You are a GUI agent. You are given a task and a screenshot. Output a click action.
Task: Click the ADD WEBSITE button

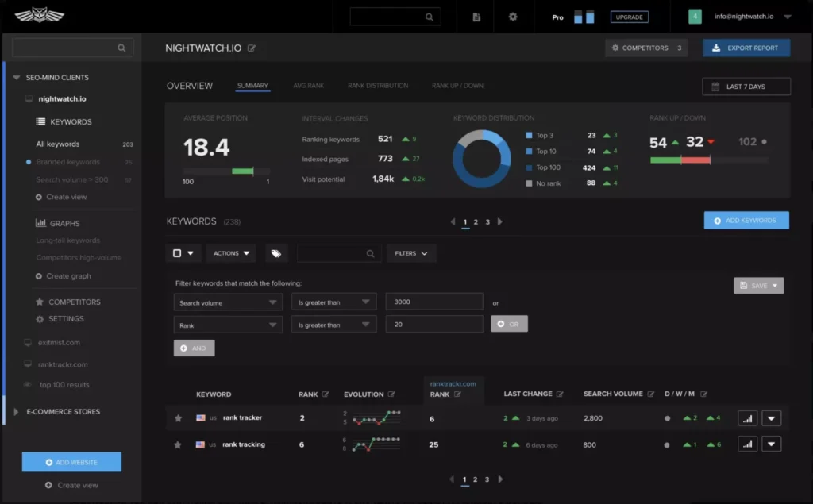pos(71,462)
